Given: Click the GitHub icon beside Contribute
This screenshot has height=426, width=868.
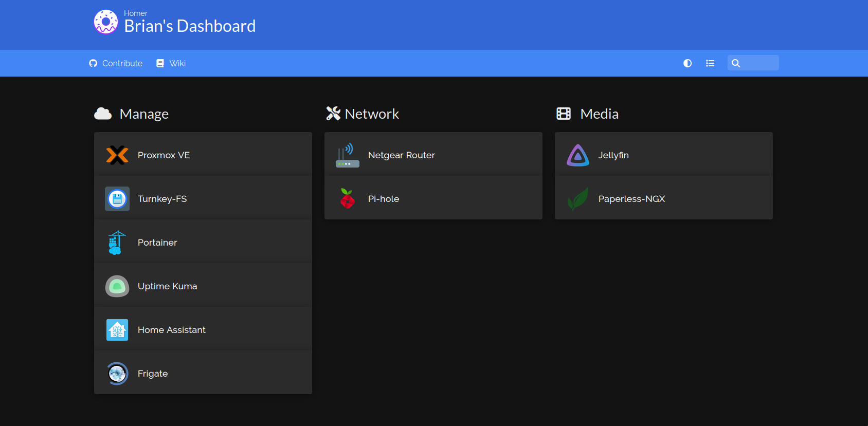Looking at the screenshot, I should click(x=93, y=63).
